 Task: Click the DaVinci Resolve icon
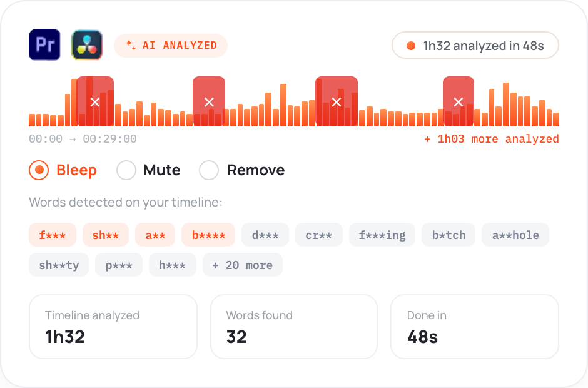point(87,44)
